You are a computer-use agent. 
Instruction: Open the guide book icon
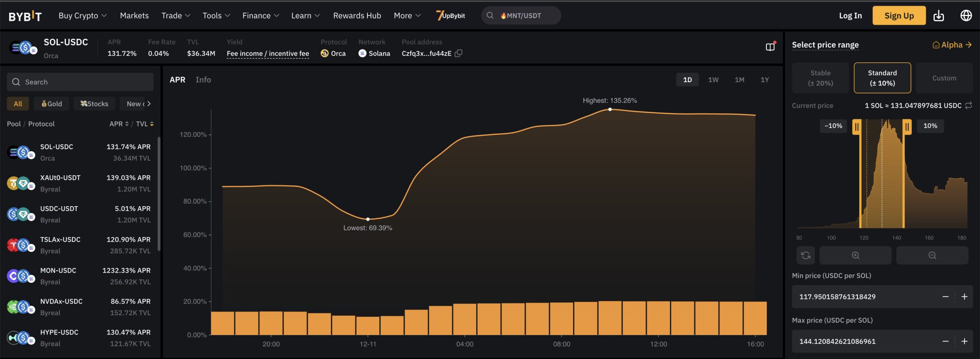tap(770, 47)
